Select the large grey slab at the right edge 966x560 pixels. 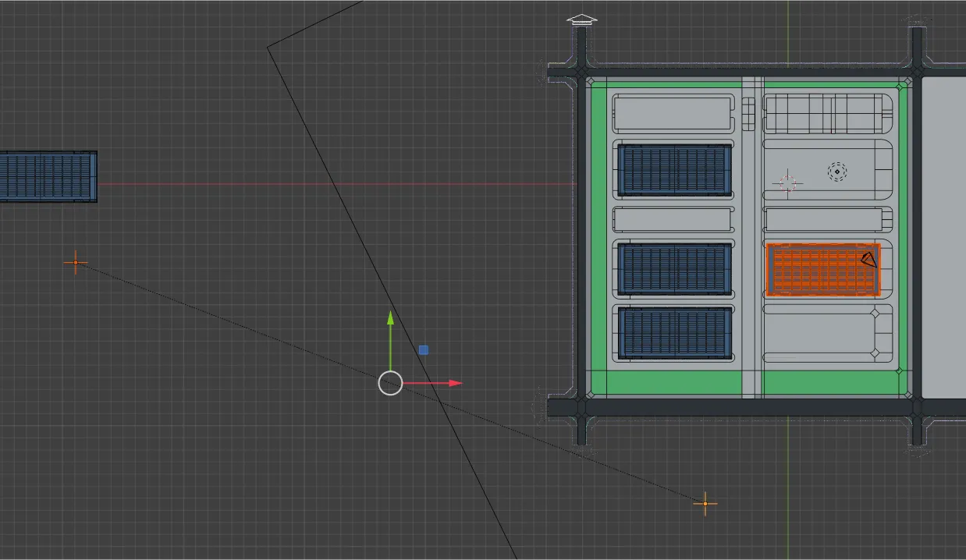(944, 234)
